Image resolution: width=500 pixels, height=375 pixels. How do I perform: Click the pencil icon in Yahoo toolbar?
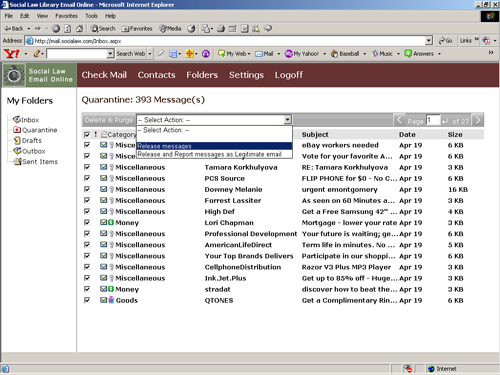click(x=37, y=53)
